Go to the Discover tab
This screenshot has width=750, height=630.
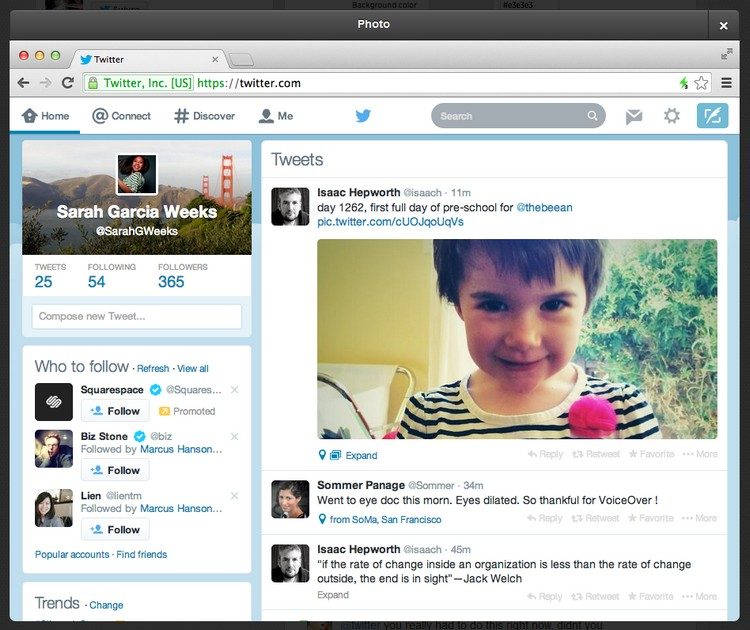204,116
